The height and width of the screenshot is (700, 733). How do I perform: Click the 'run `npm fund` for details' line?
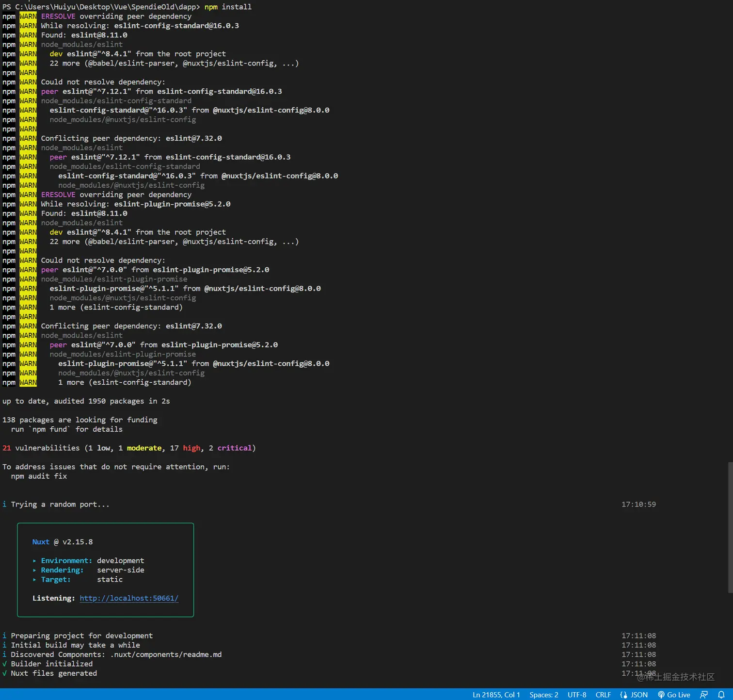(x=67, y=429)
